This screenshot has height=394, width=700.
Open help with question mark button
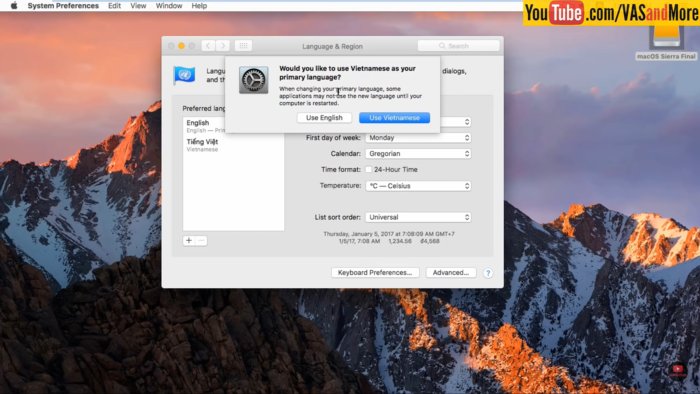[488, 273]
